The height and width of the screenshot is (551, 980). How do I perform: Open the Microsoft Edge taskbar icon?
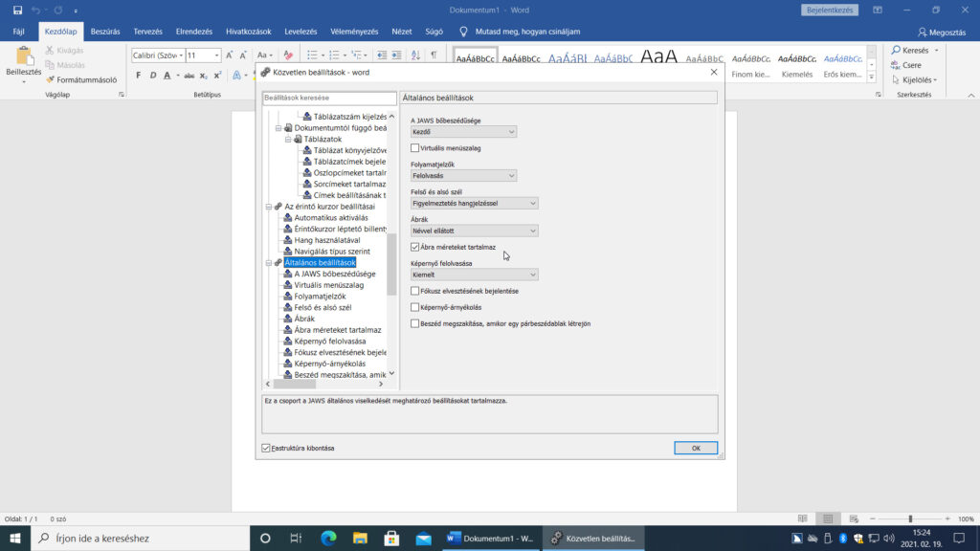pos(328,538)
